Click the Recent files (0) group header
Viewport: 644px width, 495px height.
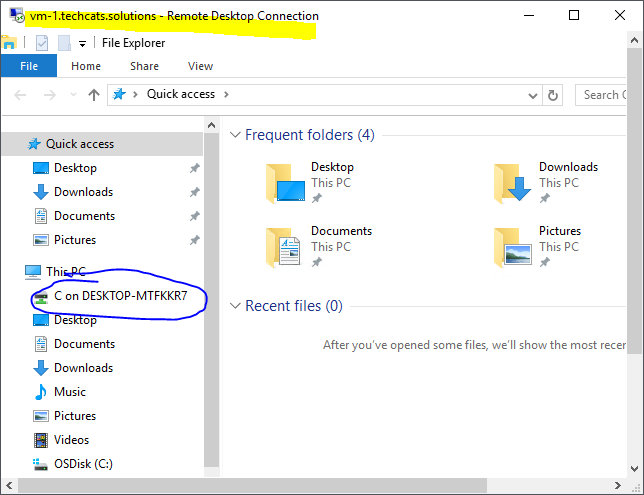[294, 306]
